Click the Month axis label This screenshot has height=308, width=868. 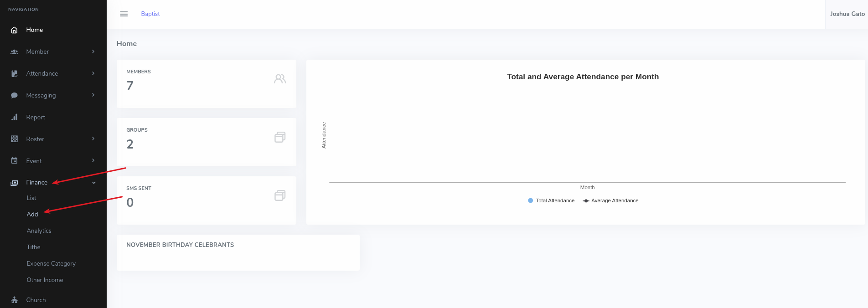[x=587, y=187]
